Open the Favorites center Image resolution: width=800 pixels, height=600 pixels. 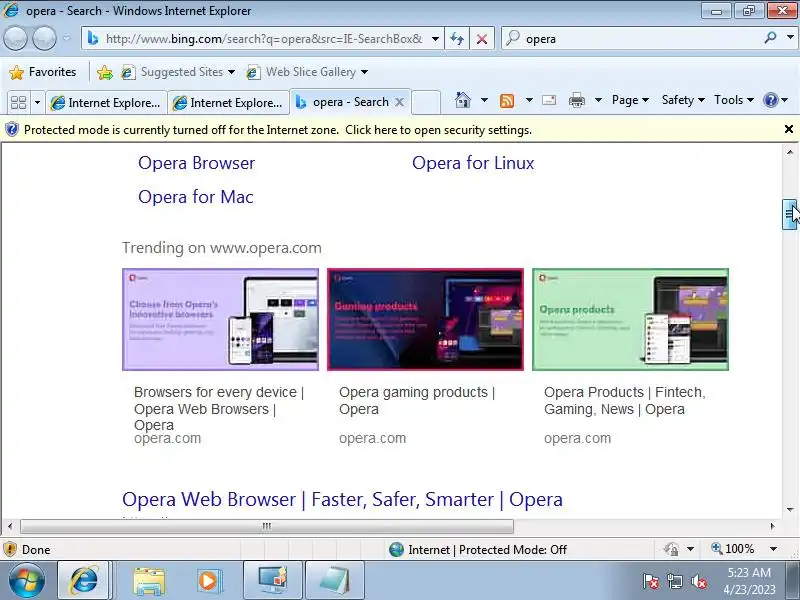(x=43, y=72)
